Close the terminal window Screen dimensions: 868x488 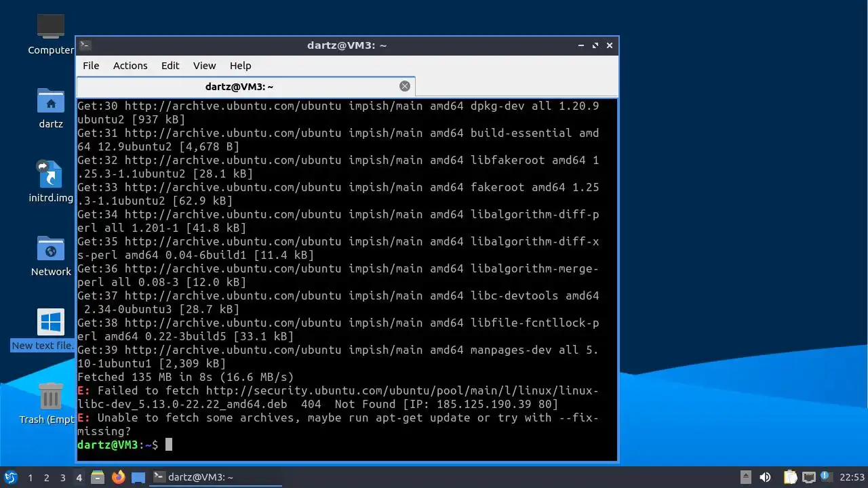point(610,45)
